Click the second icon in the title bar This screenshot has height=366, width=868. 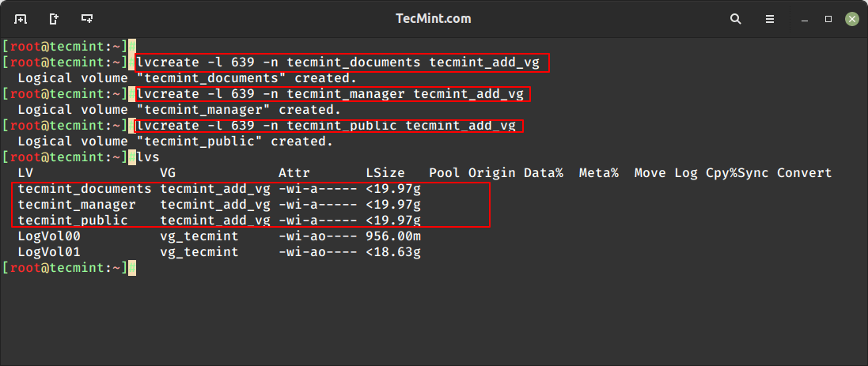click(54, 18)
